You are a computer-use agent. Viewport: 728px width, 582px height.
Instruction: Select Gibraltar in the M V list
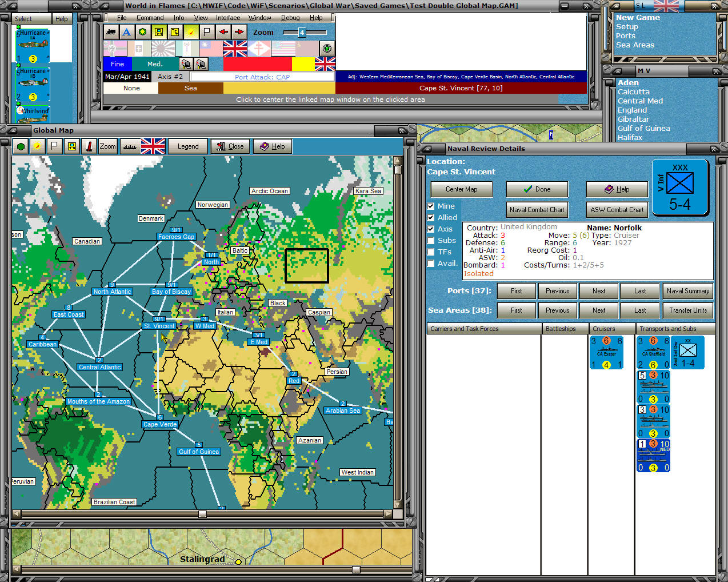pos(634,119)
